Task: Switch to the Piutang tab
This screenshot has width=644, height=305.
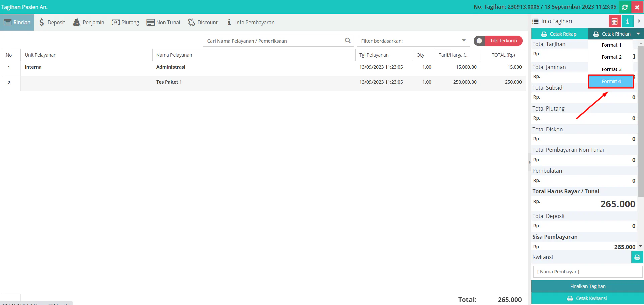Action: (x=126, y=23)
